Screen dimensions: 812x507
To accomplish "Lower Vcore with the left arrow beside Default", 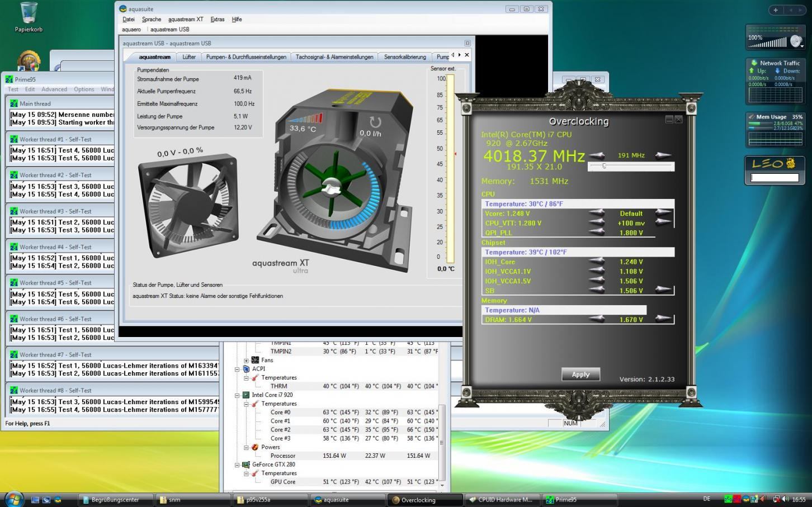I will 597,213.
